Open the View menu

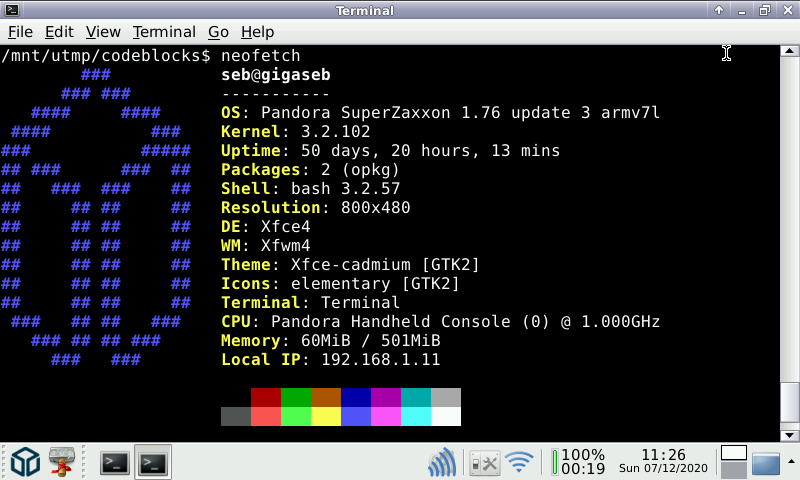point(103,32)
